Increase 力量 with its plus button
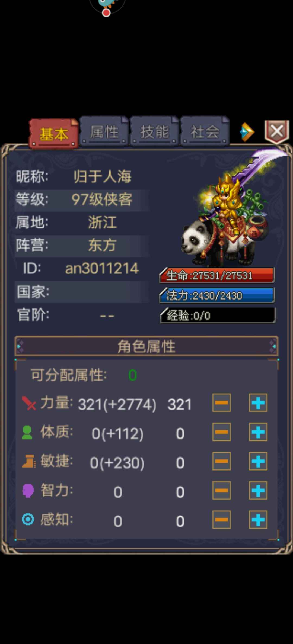Screen dimensions: 293x644 point(258,403)
